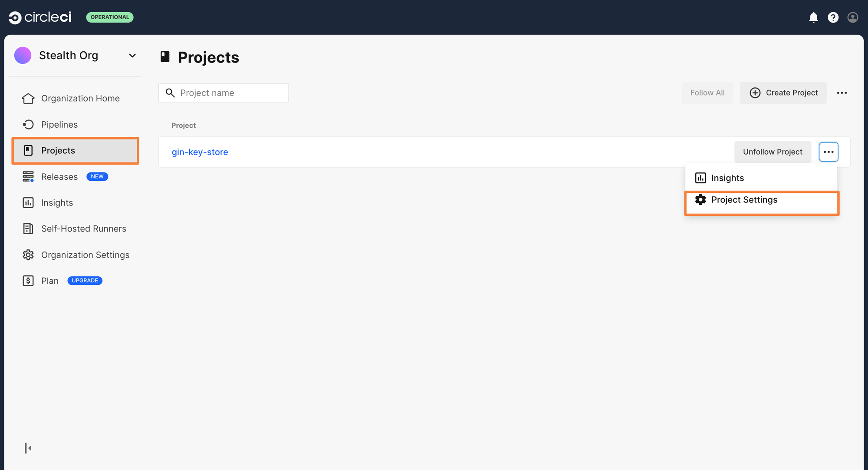
Task: Click Follow All projects toggle
Action: [x=707, y=93]
